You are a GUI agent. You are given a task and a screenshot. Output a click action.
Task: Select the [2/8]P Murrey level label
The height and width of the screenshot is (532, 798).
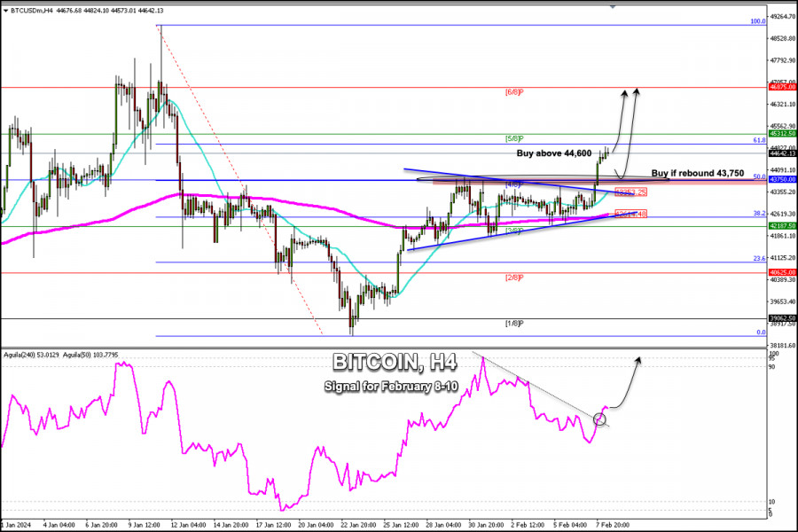(x=514, y=278)
